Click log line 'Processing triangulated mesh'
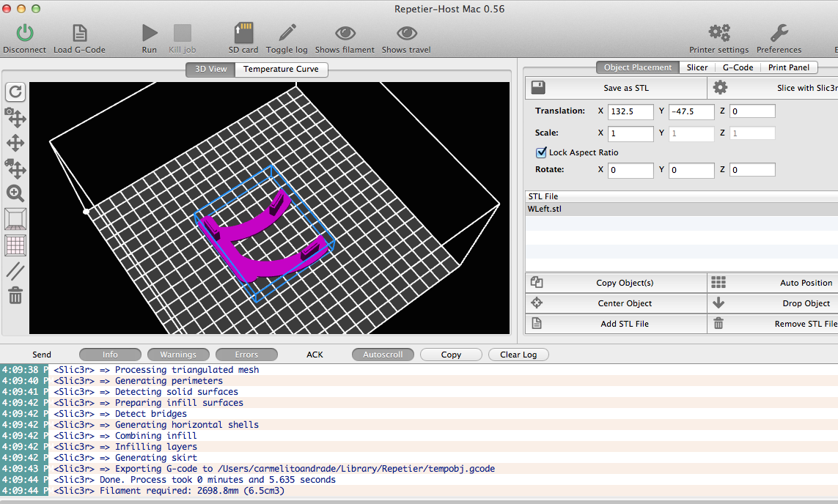The image size is (838, 504). point(187,369)
